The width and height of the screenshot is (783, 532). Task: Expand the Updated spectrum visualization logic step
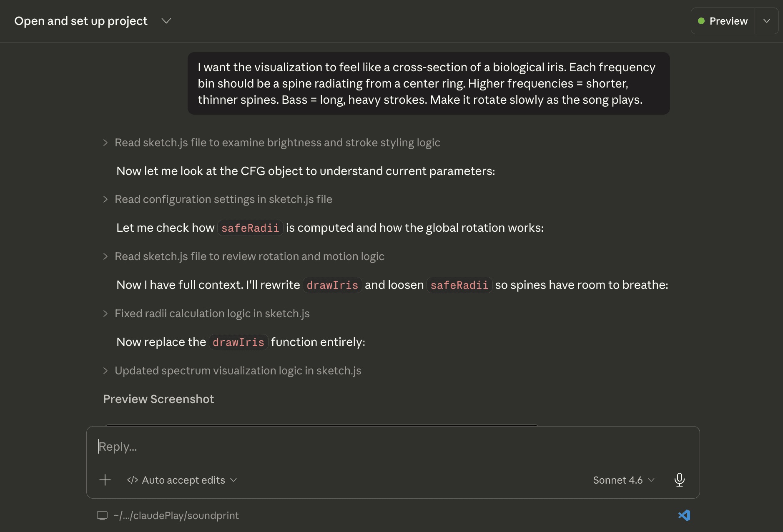(232, 371)
